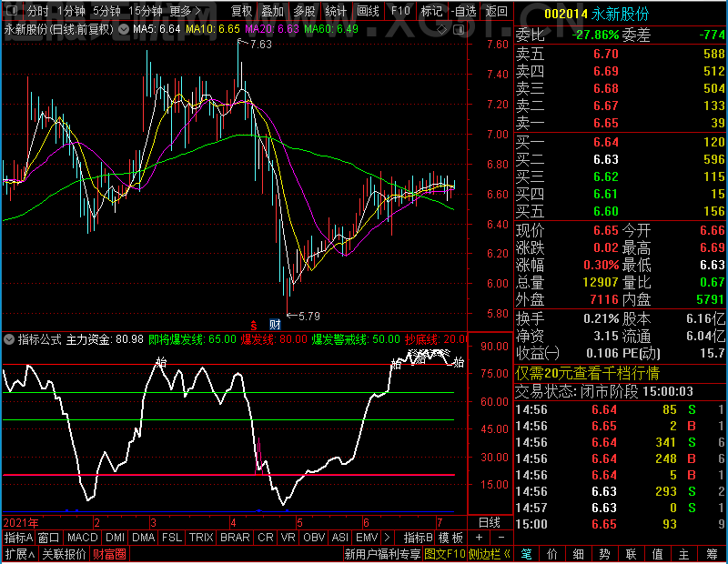Open the 财富圈 tab
Viewport: 728px width, 564px height.
[109, 554]
